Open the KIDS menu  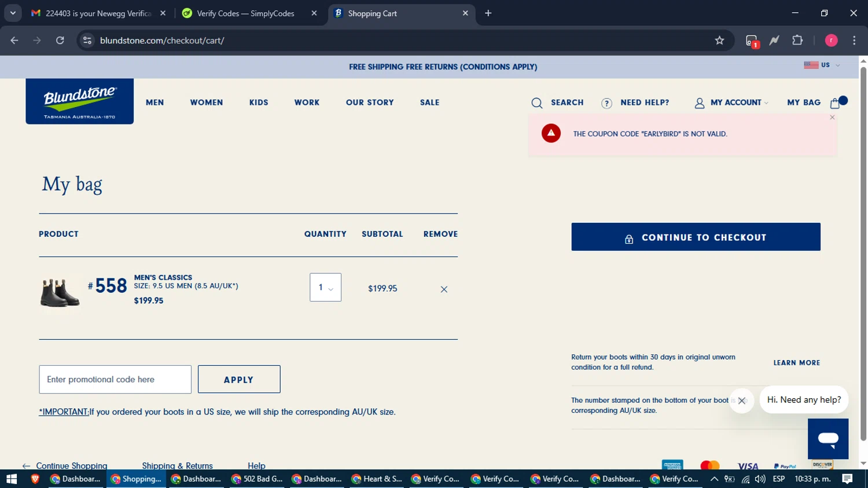coord(259,102)
